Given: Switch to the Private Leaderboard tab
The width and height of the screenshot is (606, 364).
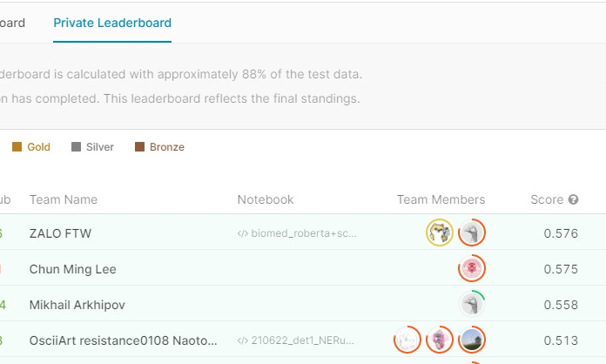Looking at the screenshot, I should click(x=112, y=23).
